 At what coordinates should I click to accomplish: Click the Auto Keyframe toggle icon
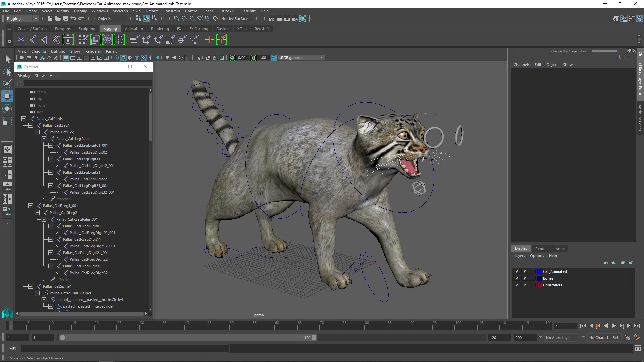pyautogui.click(x=627, y=338)
